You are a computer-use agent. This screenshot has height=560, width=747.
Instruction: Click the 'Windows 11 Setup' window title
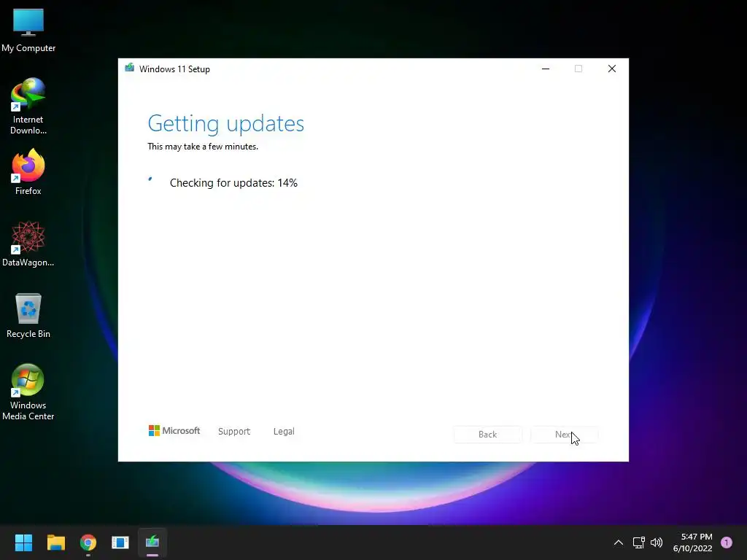[x=174, y=69]
